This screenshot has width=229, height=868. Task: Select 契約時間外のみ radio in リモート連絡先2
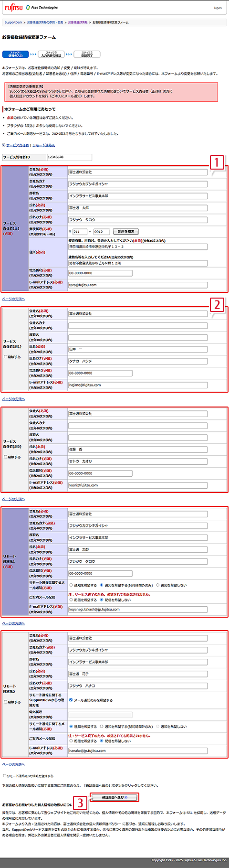pos(102,727)
